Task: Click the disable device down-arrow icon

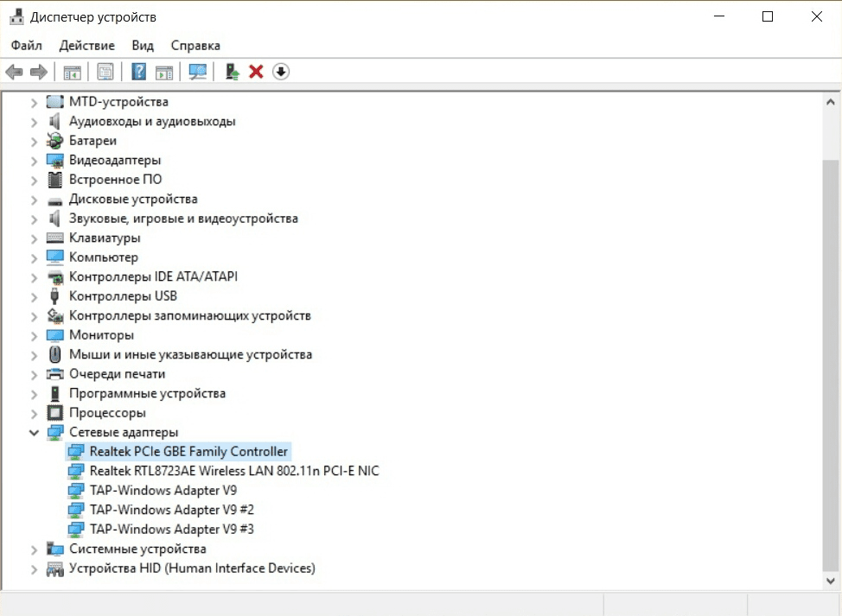Action: coord(281,72)
